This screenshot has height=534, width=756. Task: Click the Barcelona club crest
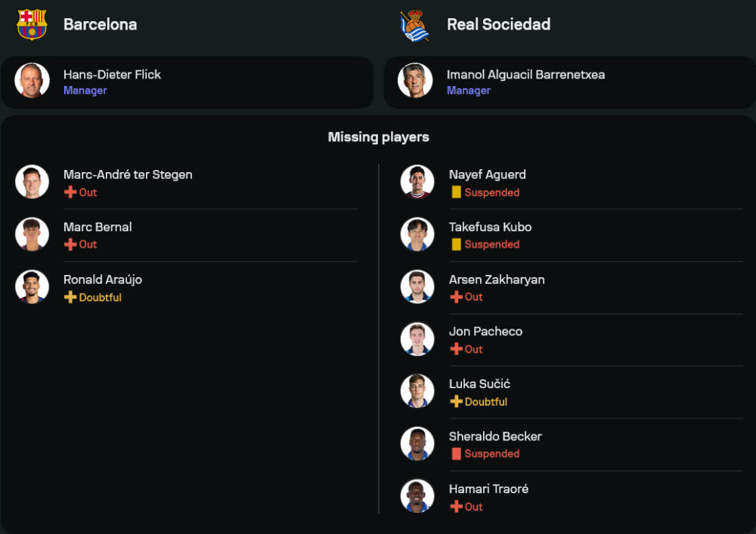pos(32,24)
